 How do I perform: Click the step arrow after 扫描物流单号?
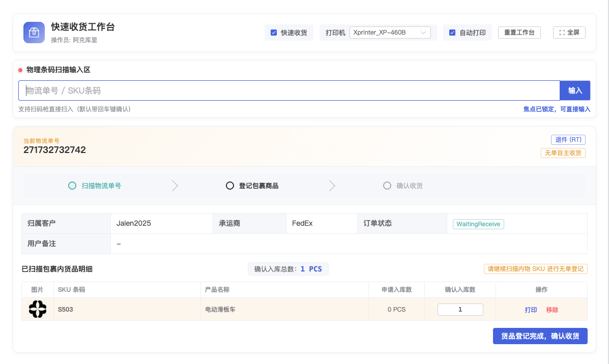175,186
